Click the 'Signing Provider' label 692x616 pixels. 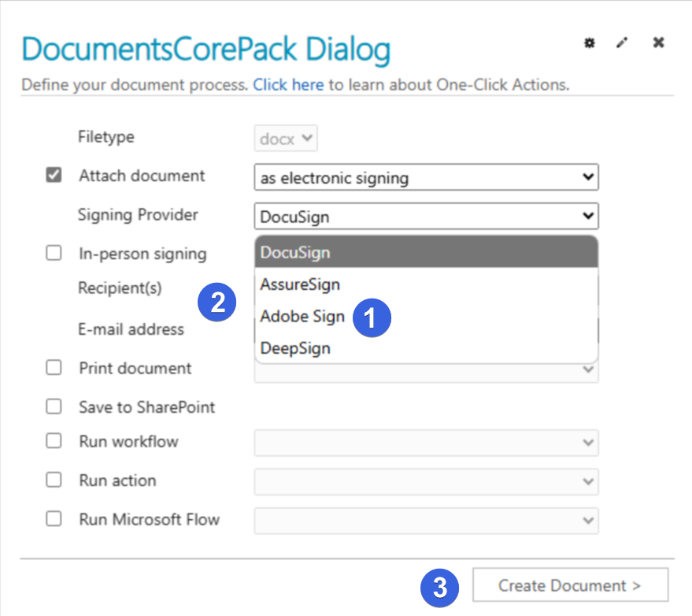(138, 214)
